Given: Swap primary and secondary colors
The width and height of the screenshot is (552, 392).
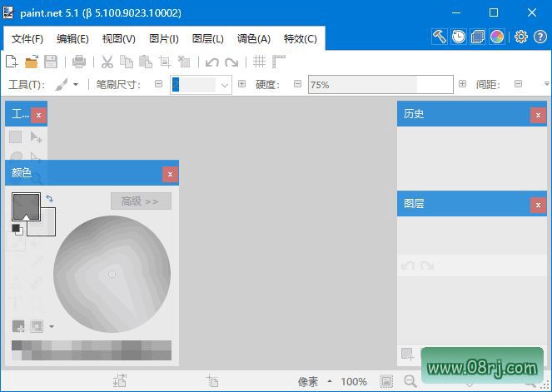Looking at the screenshot, I should [x=49, y=199].
